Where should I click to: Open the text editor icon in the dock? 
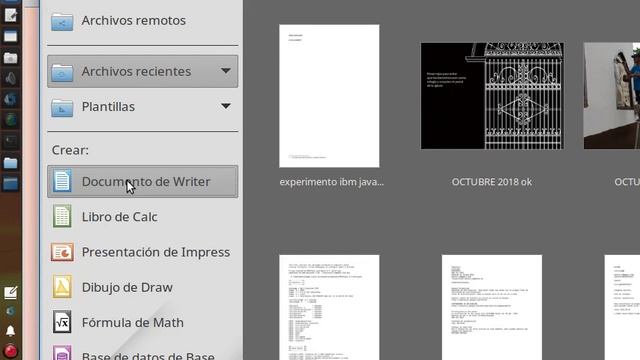[x=11, y=15]
